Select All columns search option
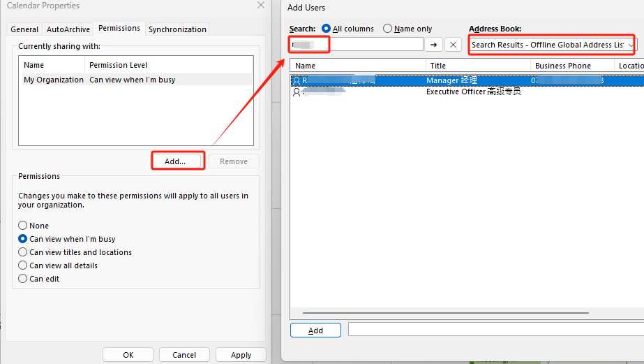 coord(326,29)
